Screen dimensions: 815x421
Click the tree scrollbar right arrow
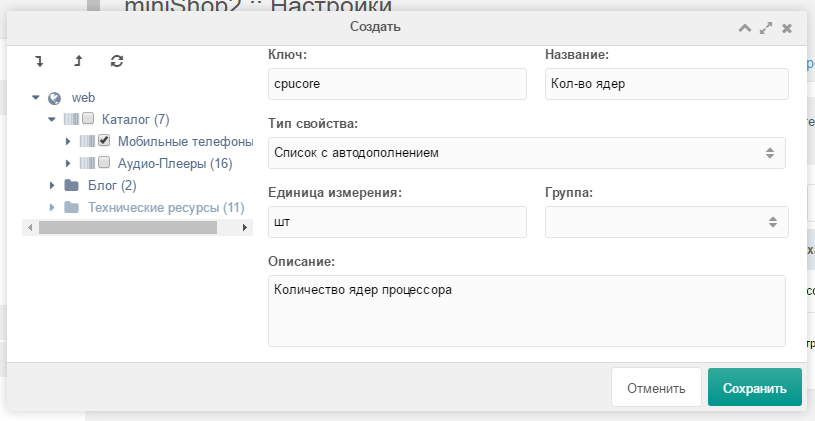[x=245, y=227]
